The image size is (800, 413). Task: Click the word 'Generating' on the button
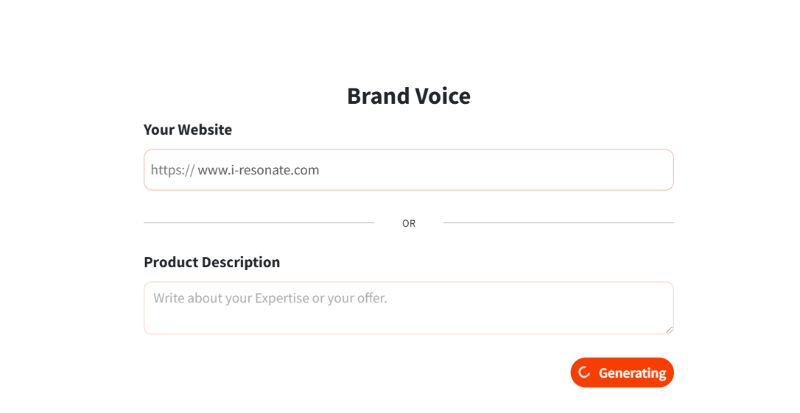632,373
